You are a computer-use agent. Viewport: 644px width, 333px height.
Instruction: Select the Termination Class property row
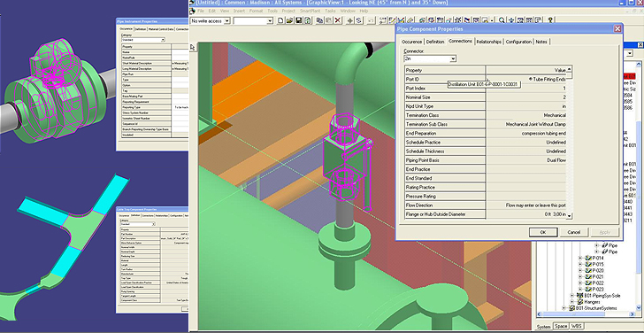click(x=486, y=115)
